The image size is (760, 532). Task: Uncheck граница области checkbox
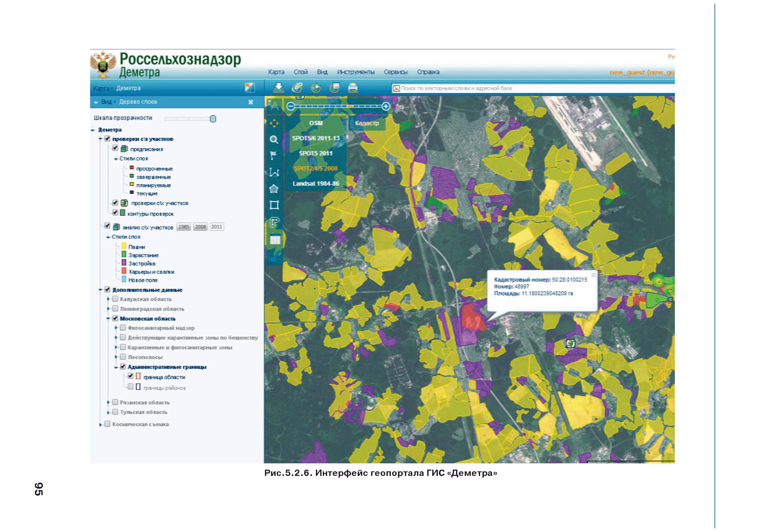pyautogui.click(x=130, y=376)
